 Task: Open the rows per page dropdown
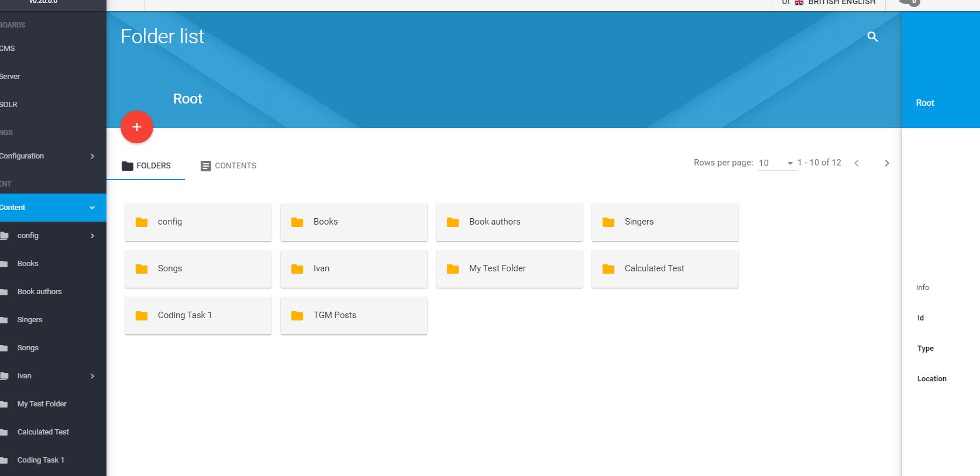tap(776, 163)
